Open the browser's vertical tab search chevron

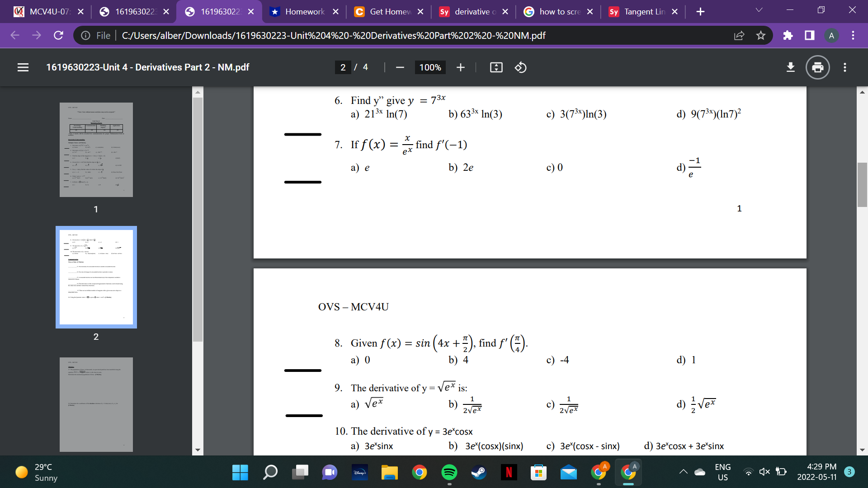pyautogui.click(x=759, y=9)
